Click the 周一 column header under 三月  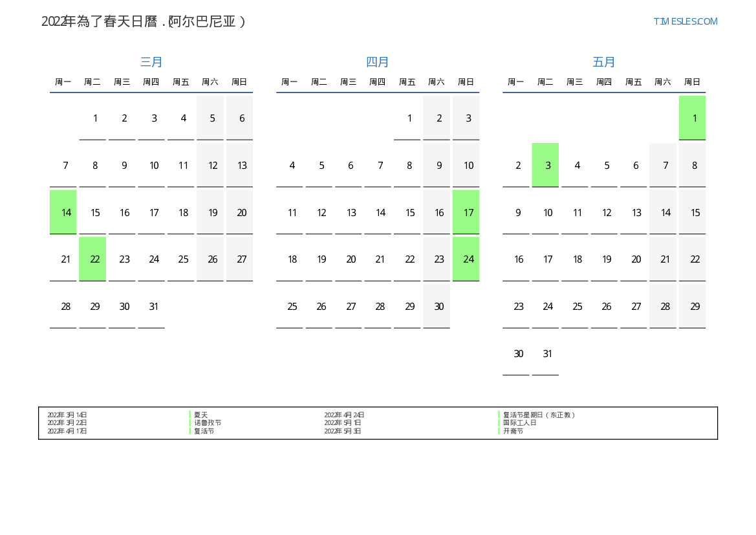point(63,82)
